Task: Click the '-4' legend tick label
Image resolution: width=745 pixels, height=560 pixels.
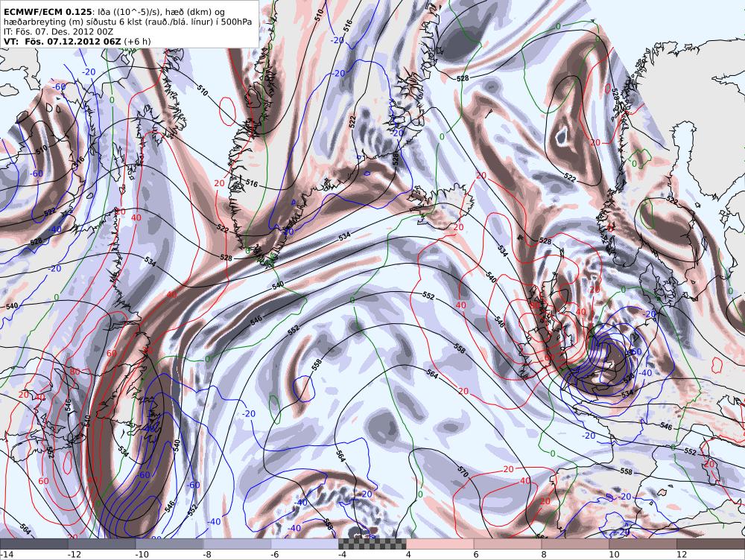Action: pyautogui.click(x=342, y=555)
